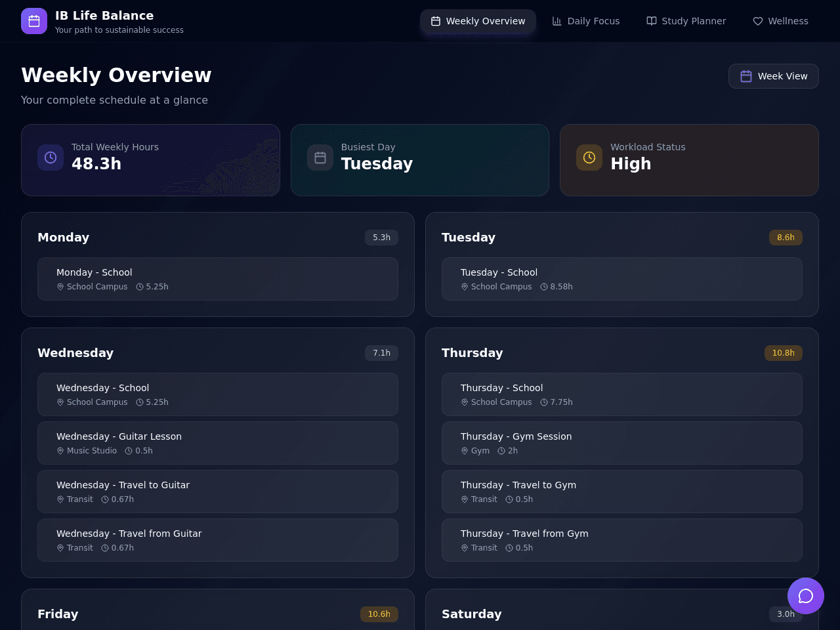Click pin icon in Wednesday - School row
Viewport: 840px width, 630px height.
coord(60,402)
